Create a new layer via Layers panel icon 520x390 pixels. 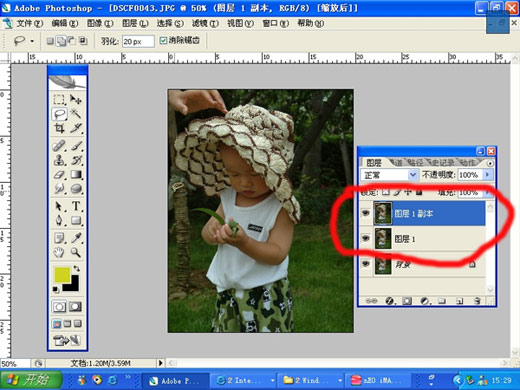pyautogui.click(x=460, y=301)
